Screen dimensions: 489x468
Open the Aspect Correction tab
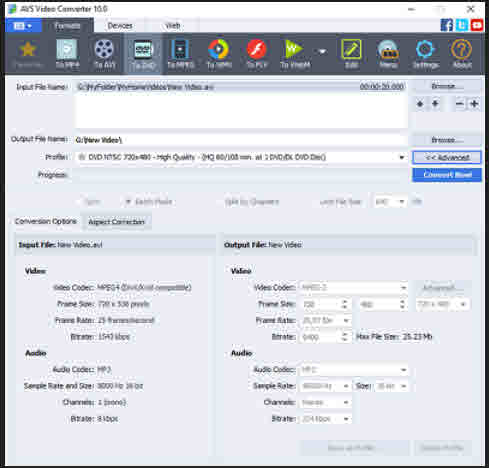point(116,222)
